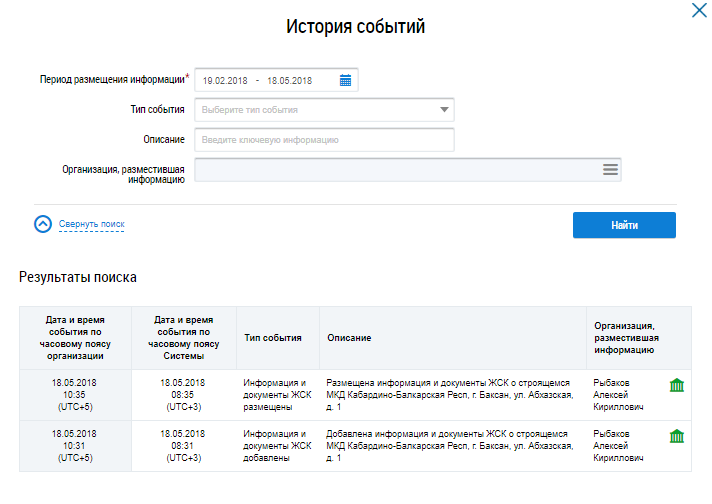The height and width of the screenshot is (504, 712).
Task: Click the building icon in the 10:35 row
Action: (x=677, y=385)
